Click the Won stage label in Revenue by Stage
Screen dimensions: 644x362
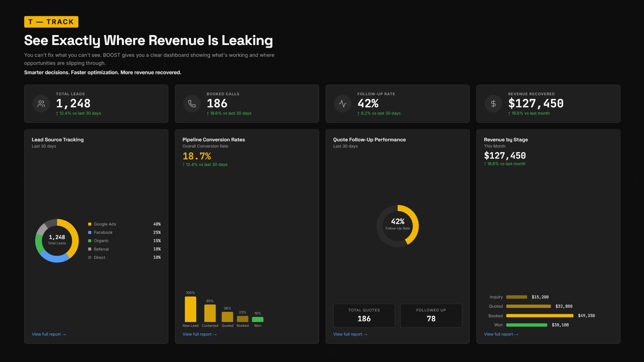[498, 325]
